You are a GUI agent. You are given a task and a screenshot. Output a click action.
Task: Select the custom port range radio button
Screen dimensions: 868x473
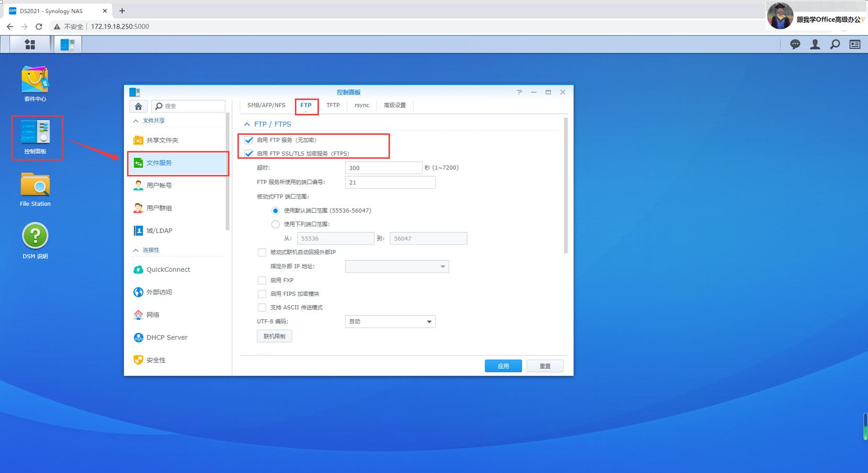click(x=276, y=224)
